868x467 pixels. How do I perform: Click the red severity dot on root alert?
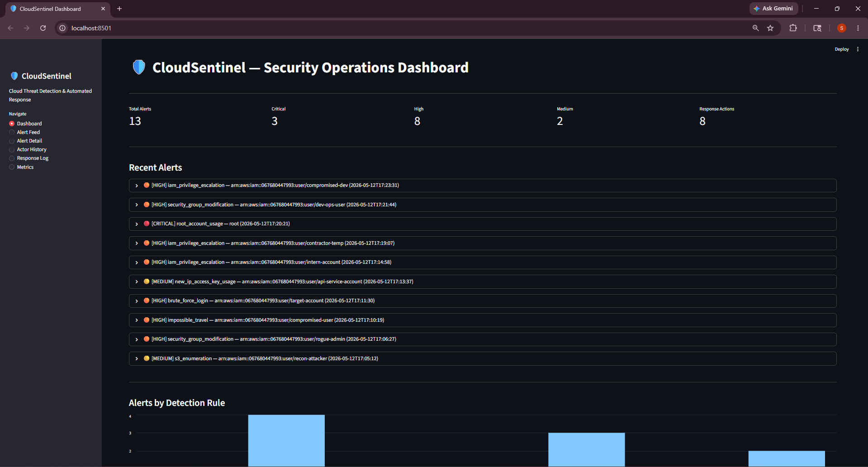click(147, 224)
